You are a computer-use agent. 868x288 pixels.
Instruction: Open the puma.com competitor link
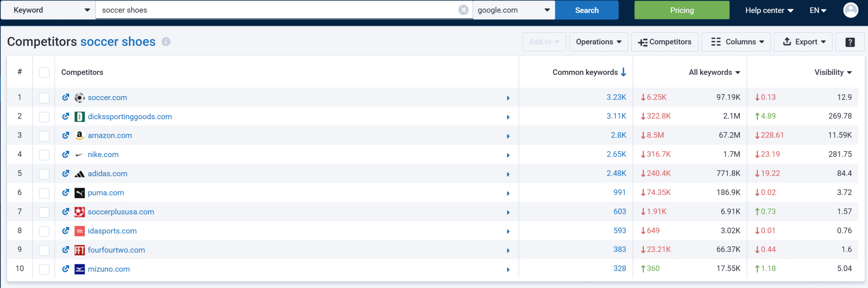pyautogui.click(x=106, y=193)
